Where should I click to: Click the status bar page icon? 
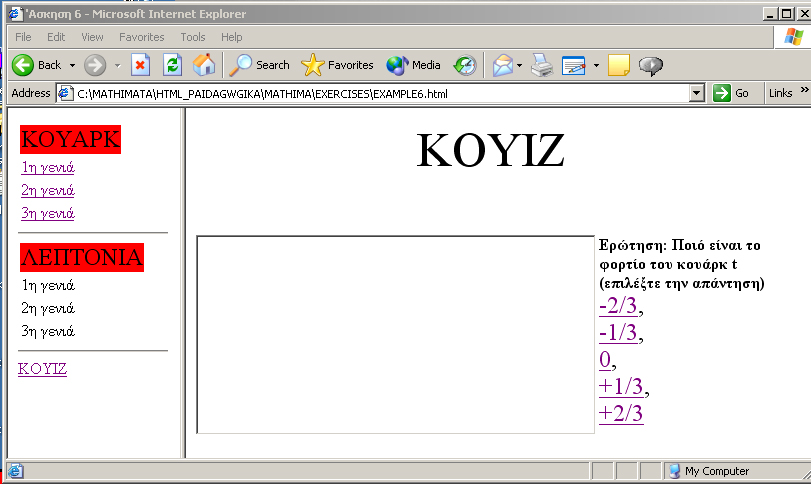tap(15, 471)
